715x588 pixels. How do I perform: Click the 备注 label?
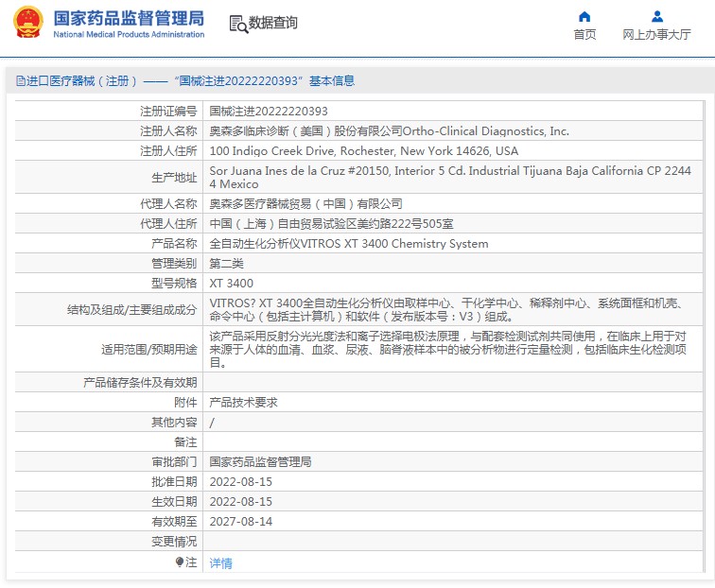tap(185, 442)
